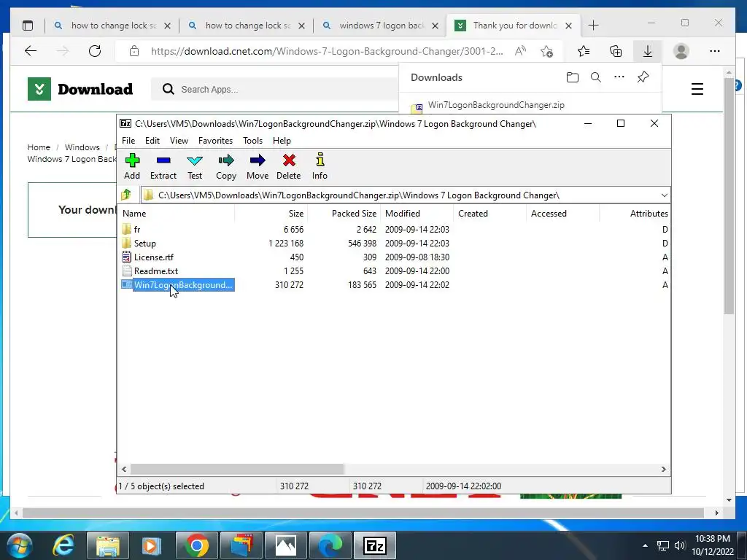The image size is (747, 560).
Task: Add page to favorites star icon
Action: 547,51
